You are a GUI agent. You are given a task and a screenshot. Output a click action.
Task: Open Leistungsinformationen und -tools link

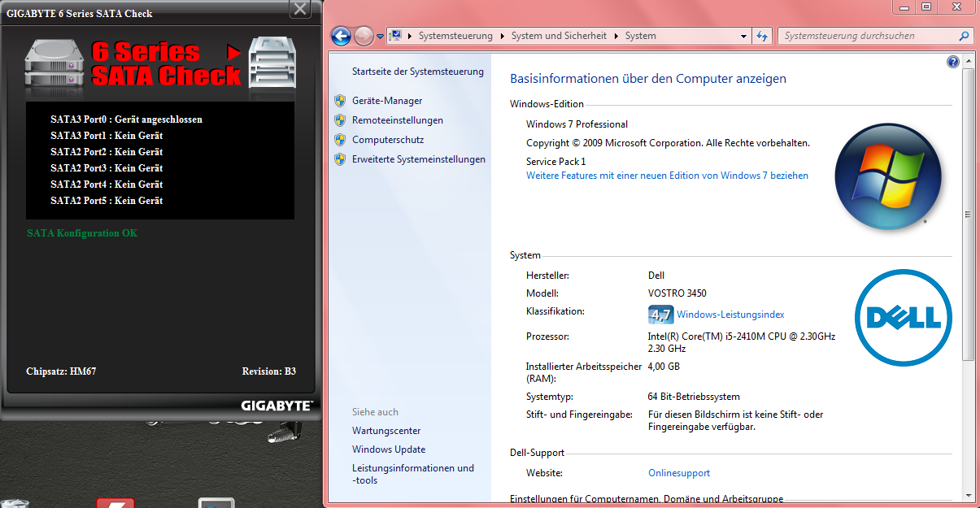(x=413, y=474)
